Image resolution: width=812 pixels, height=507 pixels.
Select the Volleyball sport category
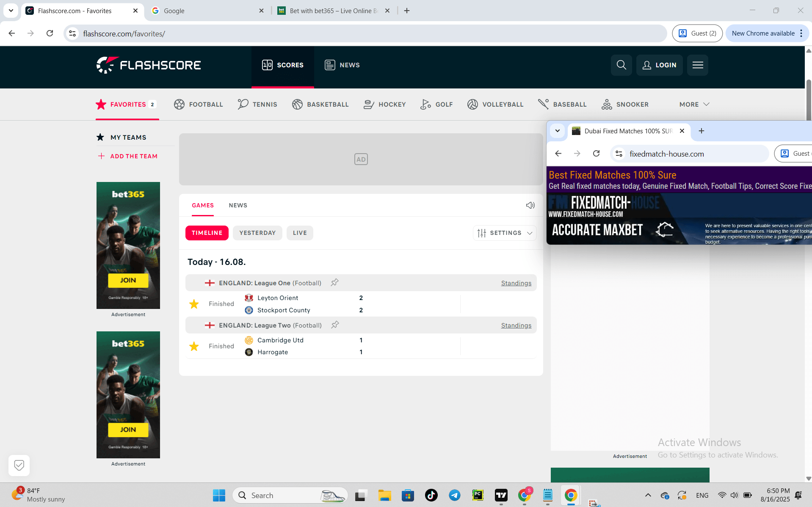point(495,104)
